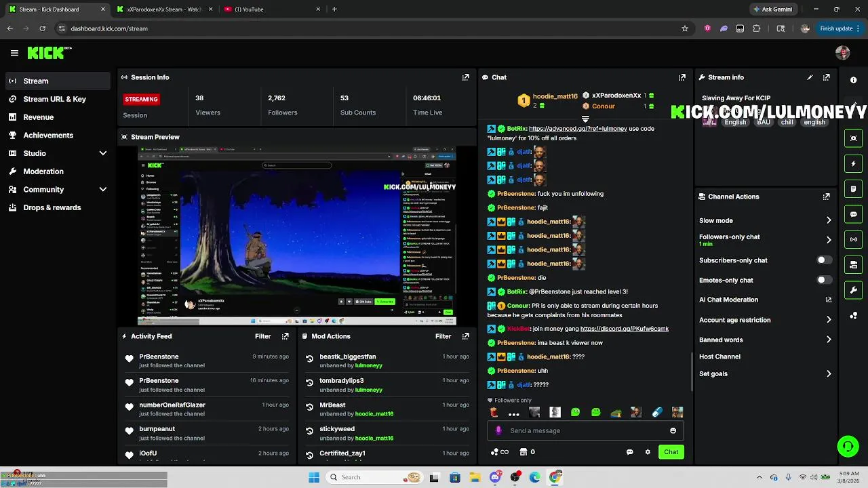Go to Stream URL & Key

pyautogui.click(x=58, y=99)
